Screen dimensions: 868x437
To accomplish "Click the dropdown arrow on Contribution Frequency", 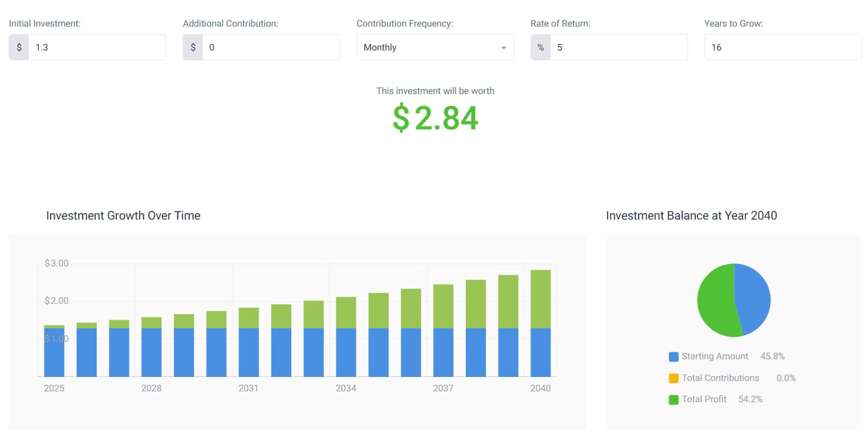I will (503, 47).
